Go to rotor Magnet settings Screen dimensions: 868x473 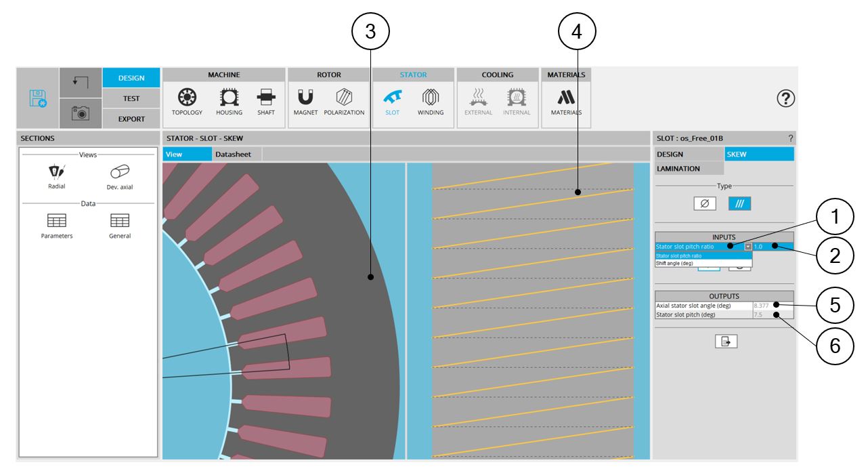(x=305, y=100)
